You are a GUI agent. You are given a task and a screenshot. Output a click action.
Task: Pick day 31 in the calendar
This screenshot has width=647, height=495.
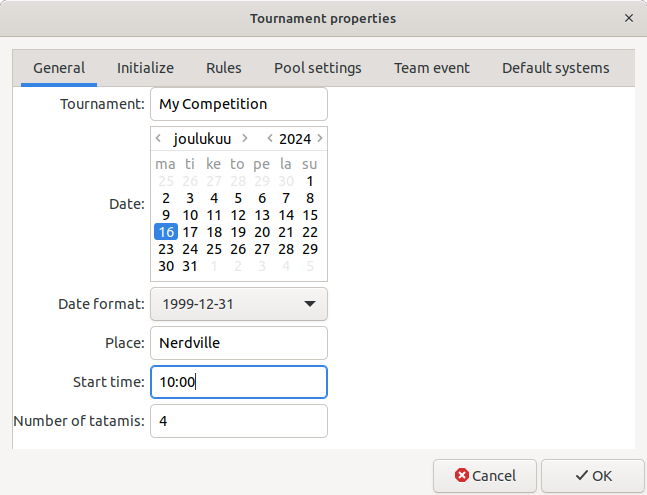pos(190,266)
